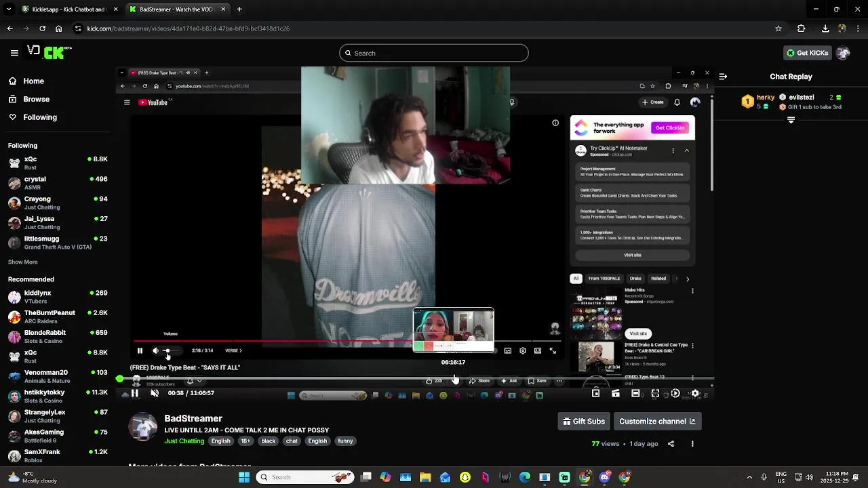Screen dimensions: 868x488
Task: Expand the Following list with Show More
Action: (23, 262)
